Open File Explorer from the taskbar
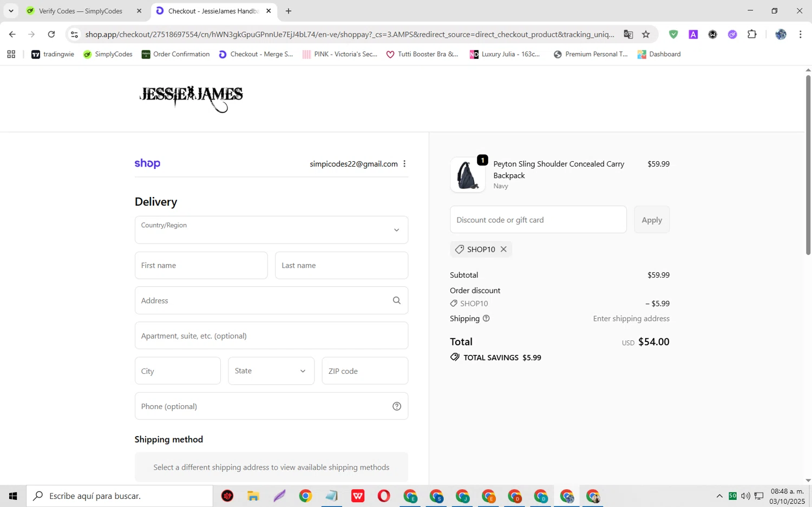The image size is (812, 507). (253, 496)
